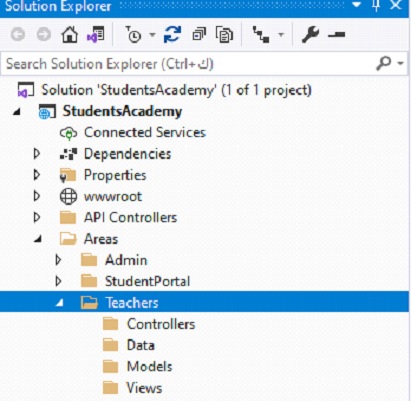Sync with Active Document using blue arrows icon
The image size is (411, 401).
click(x=172, y=34)
